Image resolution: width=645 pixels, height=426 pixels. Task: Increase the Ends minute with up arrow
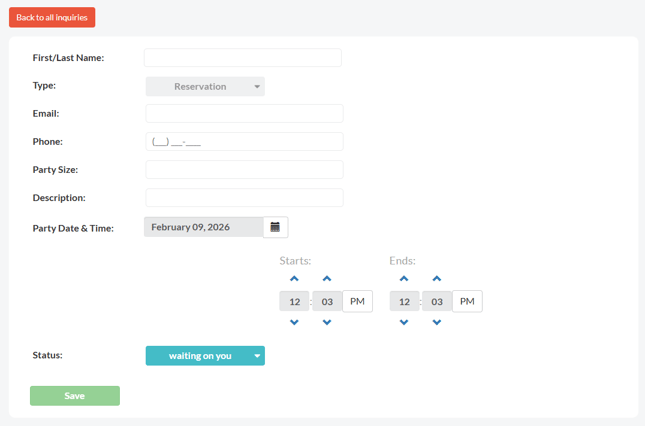coord(437,279)
